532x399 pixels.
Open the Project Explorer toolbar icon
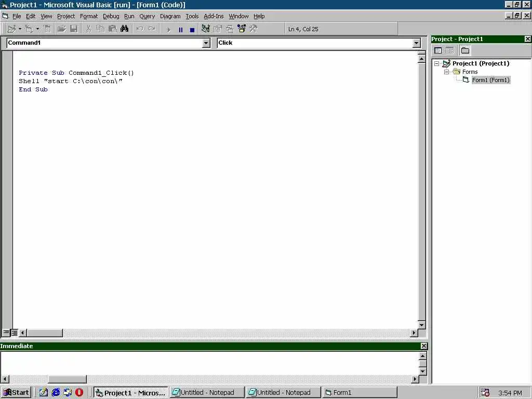pyautogui.click(x=206, y=29)
